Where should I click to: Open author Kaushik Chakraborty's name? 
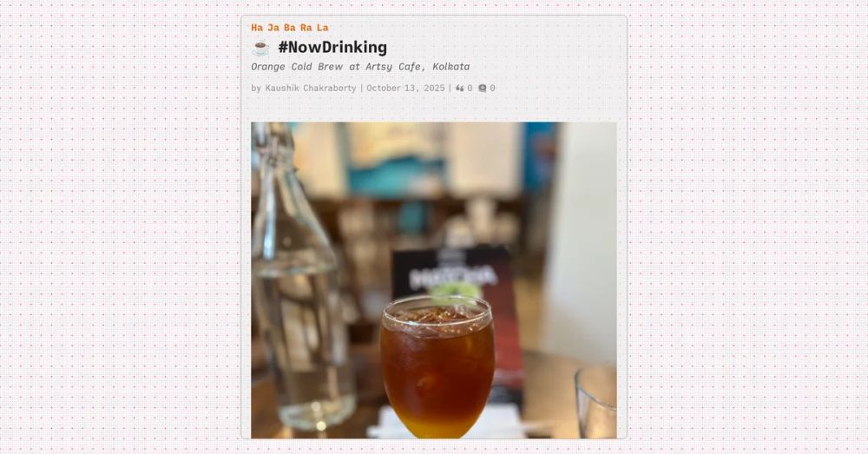click(311, 88)
